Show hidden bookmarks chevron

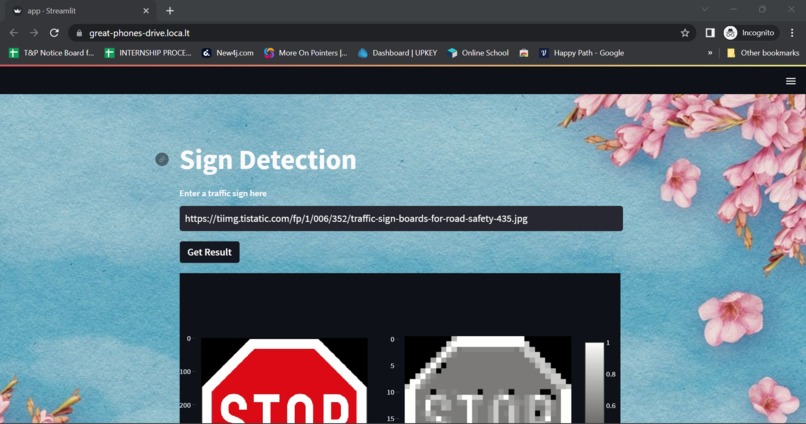pos(710,53)
